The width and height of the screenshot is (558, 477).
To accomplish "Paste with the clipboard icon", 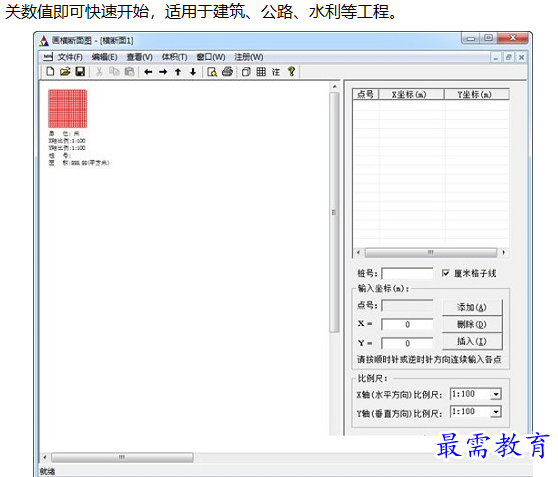I will pyautogui.click(x=129, y=72).
